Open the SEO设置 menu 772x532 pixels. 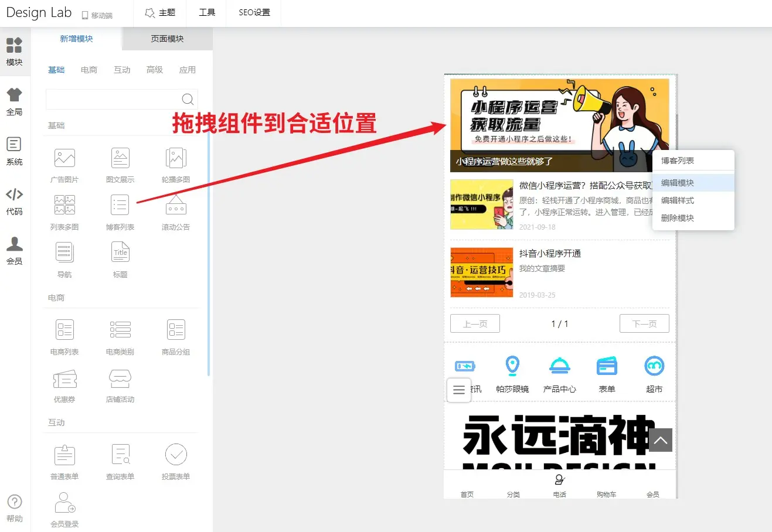[254, 12]
